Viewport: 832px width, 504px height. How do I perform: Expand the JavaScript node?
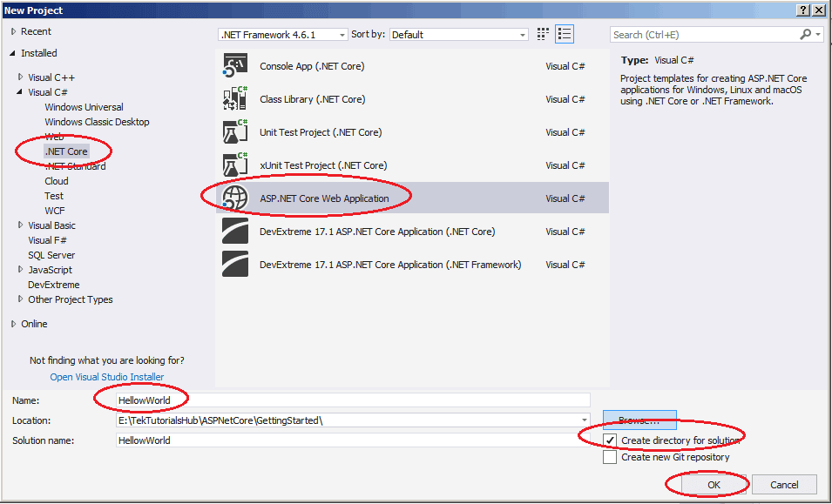coord(21,270)
